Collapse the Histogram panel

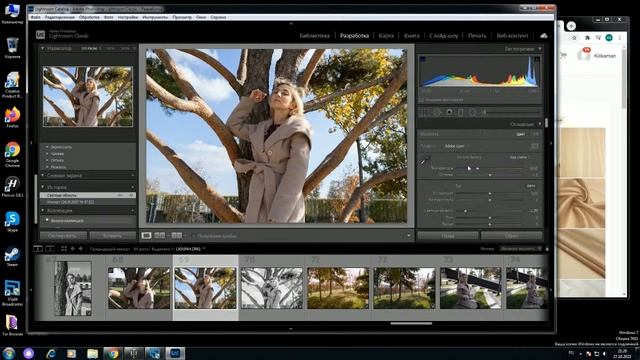coord(540,49)
